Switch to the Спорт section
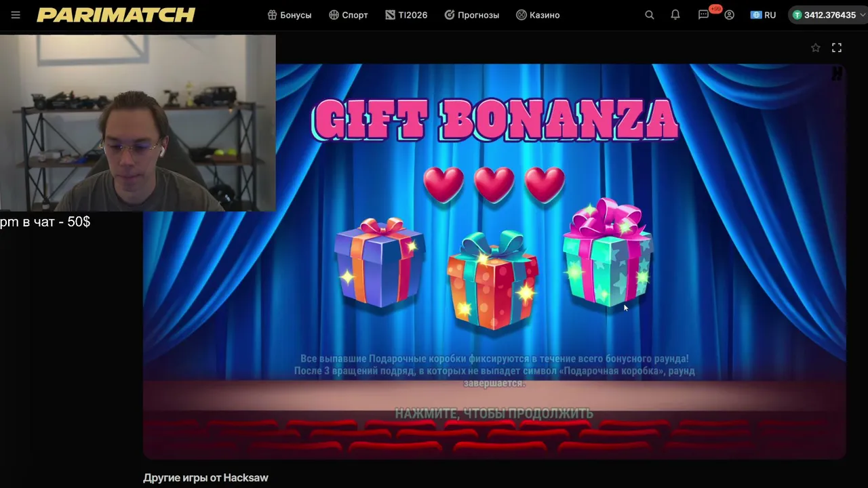The image size is (868, 488). [x=349, y=15]
